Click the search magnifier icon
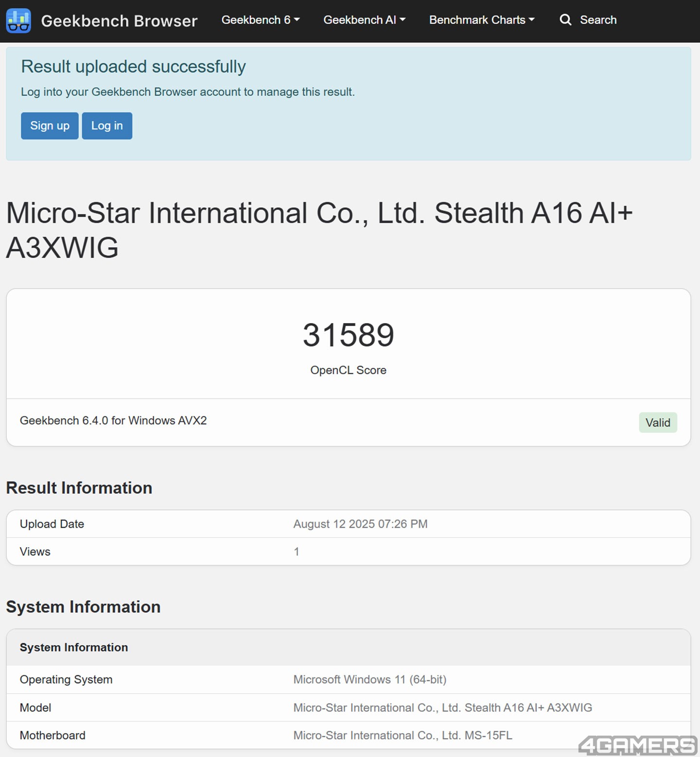700x757 pixels. [565, 20]
